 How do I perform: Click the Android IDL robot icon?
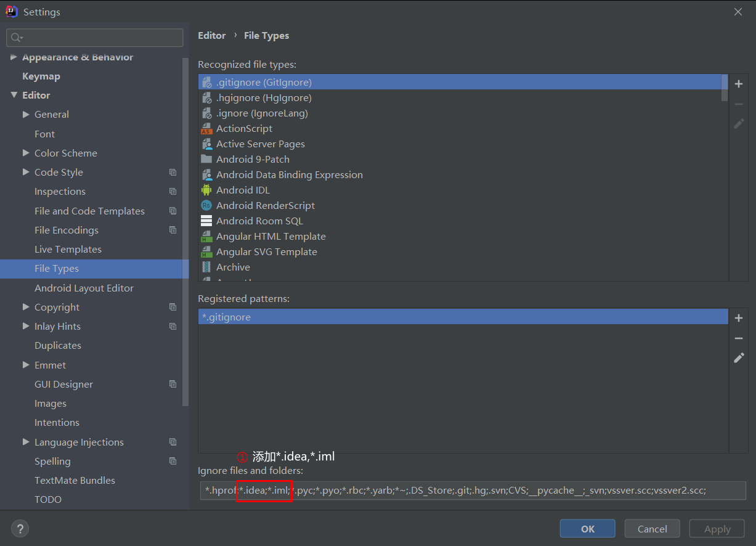206,190
